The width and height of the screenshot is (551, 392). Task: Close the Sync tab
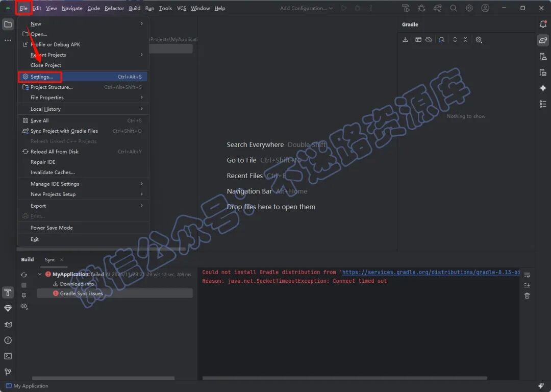tap(62, 260)
